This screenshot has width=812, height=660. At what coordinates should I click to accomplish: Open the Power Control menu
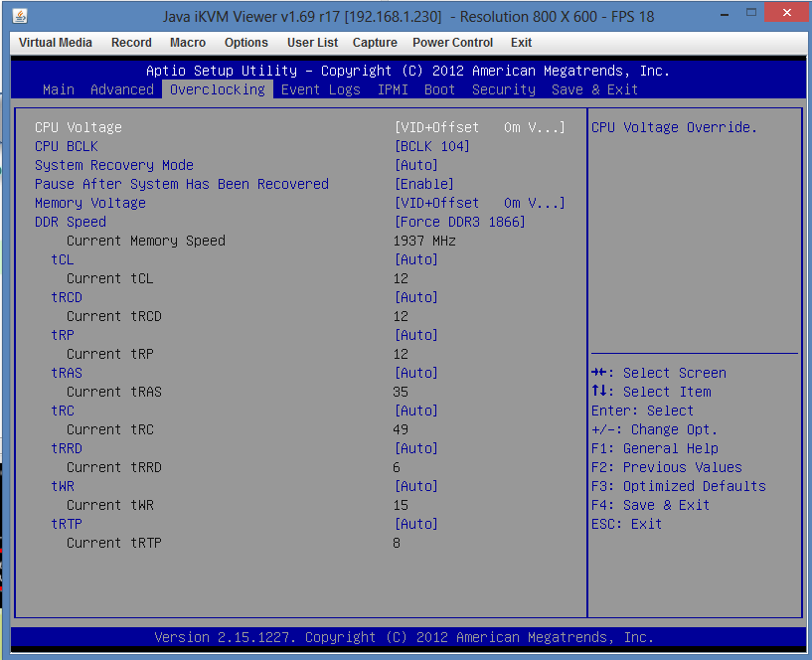[x=452, y=43]
